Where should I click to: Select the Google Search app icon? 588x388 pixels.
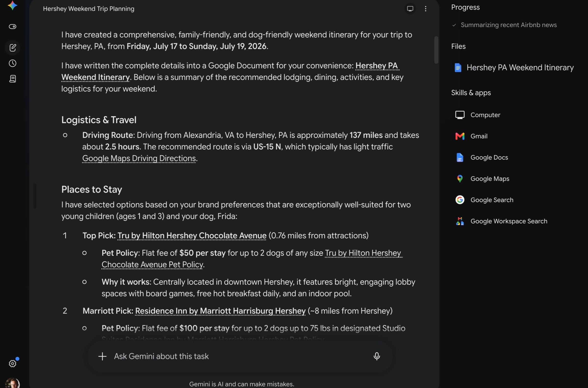coord(460,200)
